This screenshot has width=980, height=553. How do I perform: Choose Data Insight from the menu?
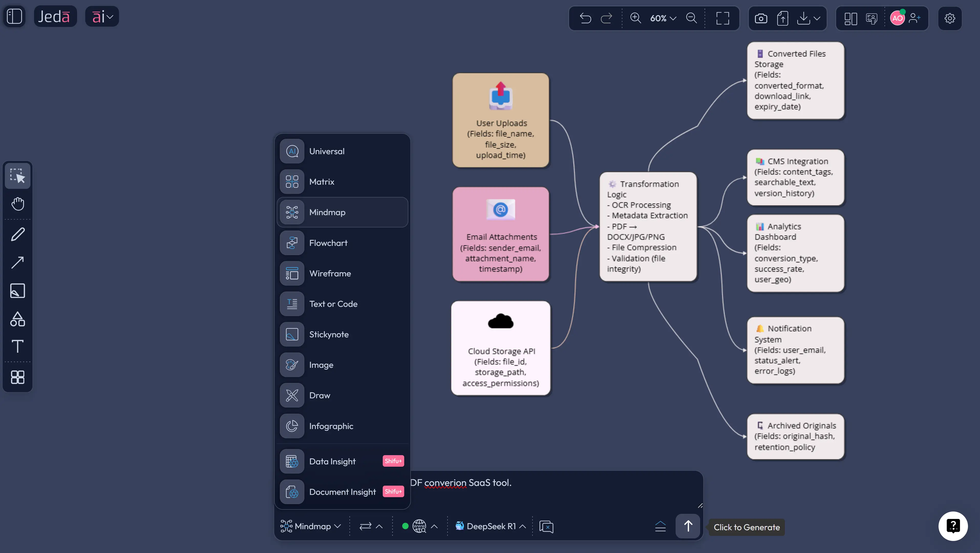click(332, 461)
